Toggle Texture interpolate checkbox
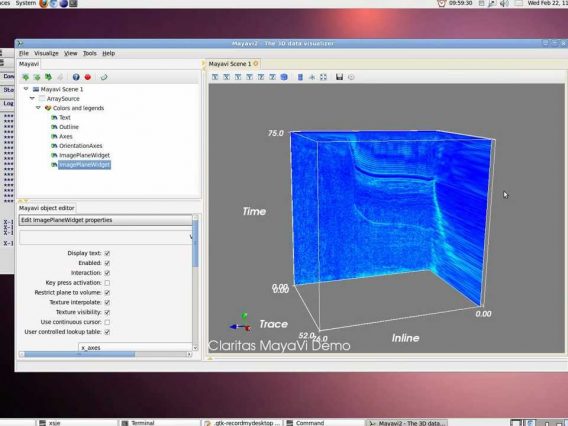 click(x=107, y=302)
